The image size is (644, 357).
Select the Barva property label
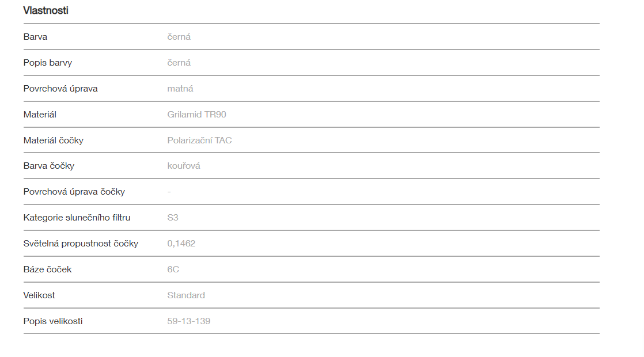(35, 37)
